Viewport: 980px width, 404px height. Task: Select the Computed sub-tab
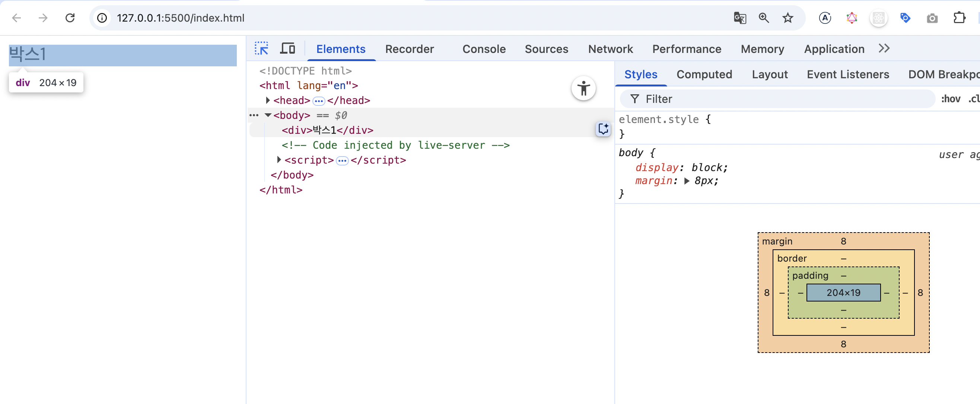(x=704, y=74)
